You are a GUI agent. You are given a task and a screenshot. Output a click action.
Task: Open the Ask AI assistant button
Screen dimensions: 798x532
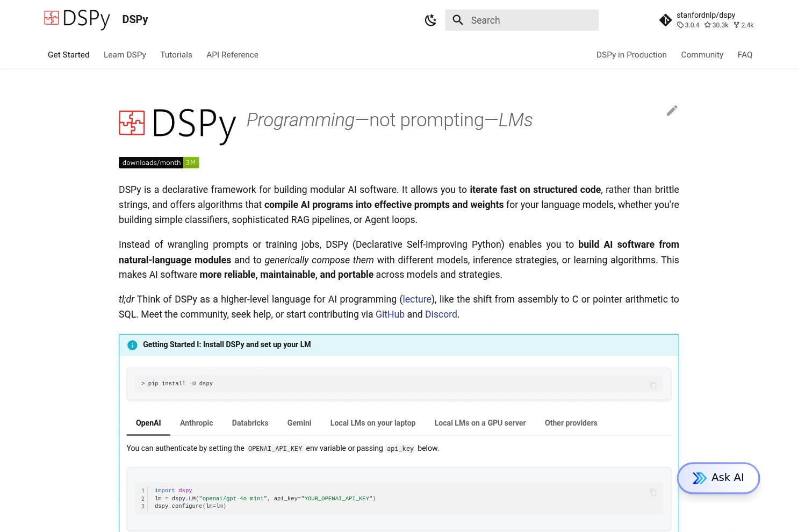tap(718, 478)
